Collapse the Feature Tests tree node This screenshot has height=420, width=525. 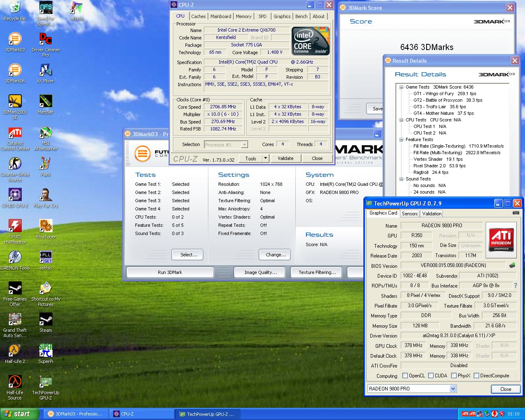(401, 139)
